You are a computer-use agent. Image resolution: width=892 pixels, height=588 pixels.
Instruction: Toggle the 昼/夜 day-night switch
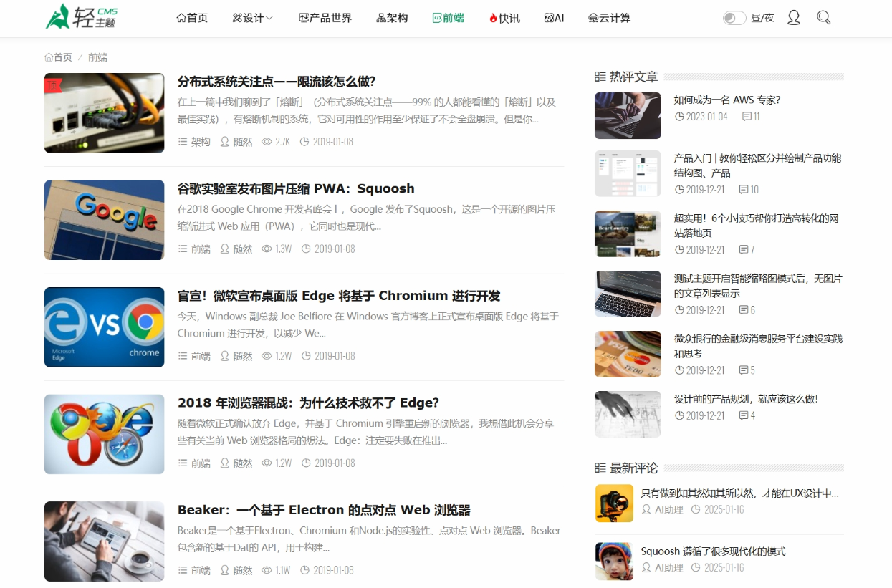pos(733,17)
